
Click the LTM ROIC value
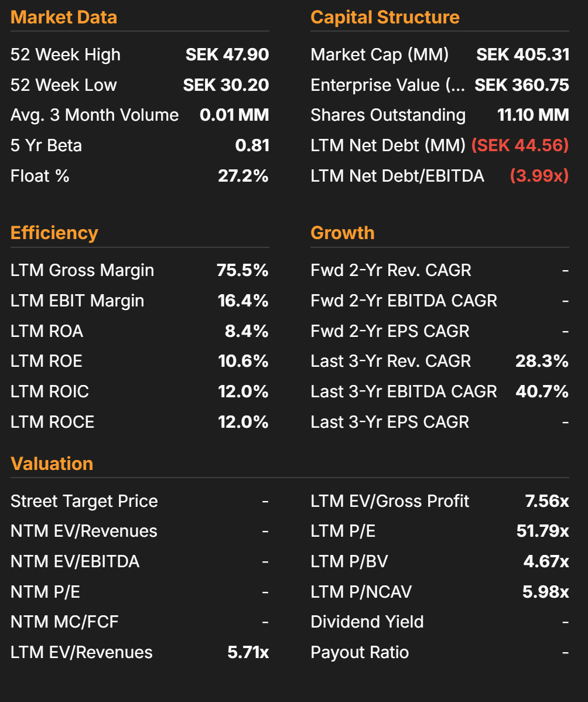tap(243, 391)
